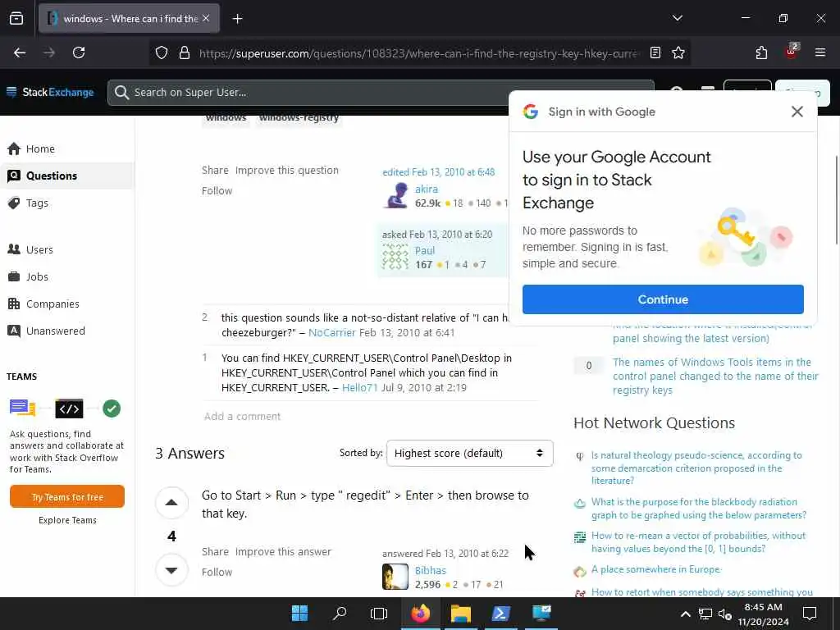
Task: Toggle reader view icon in address bar
Action: [x=655, y=52]
